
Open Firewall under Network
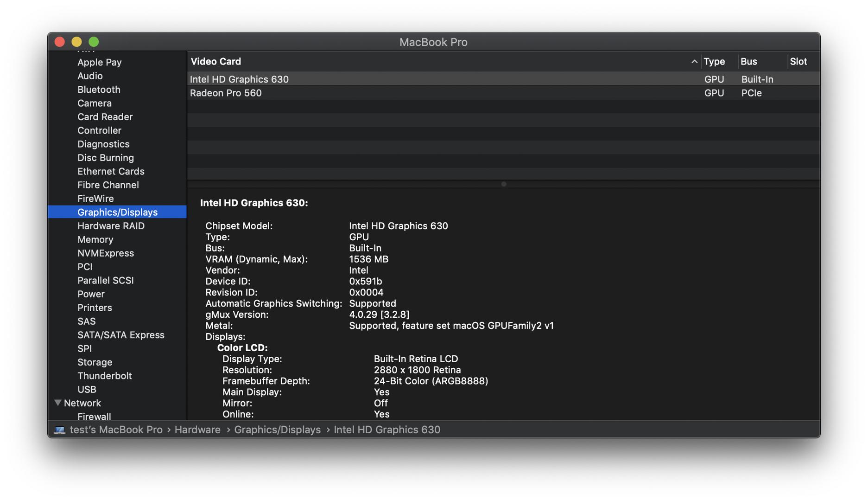coord(94,417)
